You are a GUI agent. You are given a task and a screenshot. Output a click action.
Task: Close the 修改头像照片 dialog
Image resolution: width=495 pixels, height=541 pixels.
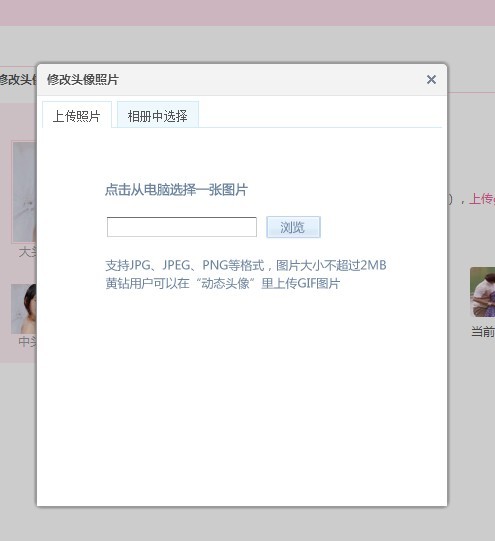(431, 80)
